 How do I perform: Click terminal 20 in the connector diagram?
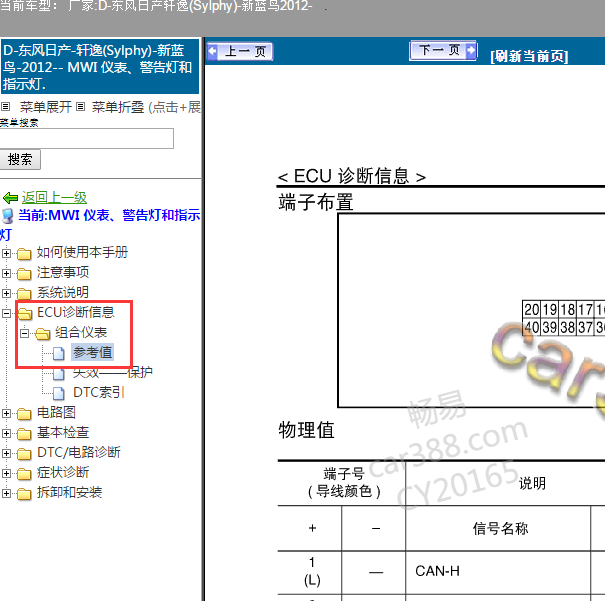point(532,309)
